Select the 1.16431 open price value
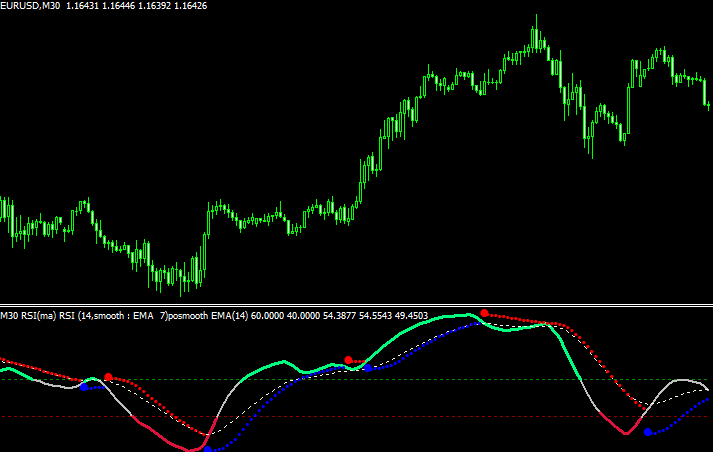Viewport: 713px width, 452px height. pyautogui.click(x=82, y=6)
